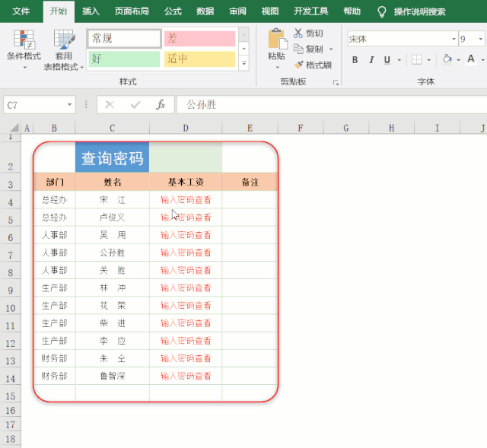This screenshot has width=487, height=448.
Task: Apply the Bad (差) cell style
Action: (x=199, y=39)
